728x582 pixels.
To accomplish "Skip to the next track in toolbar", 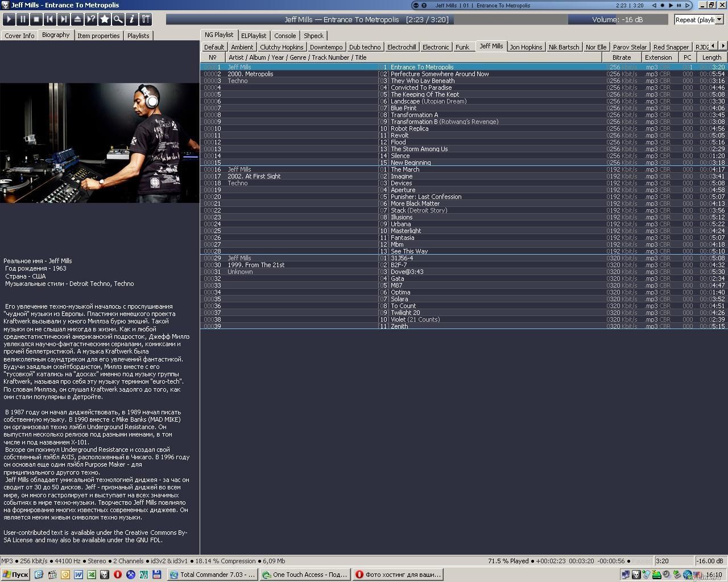I will coord(63,19).
